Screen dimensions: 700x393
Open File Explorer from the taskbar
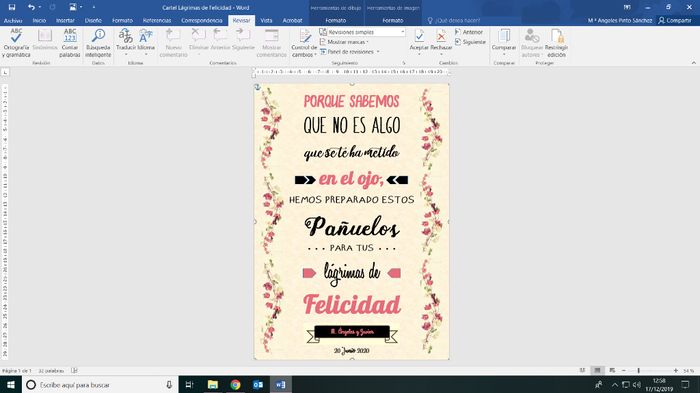coord(212,385)
